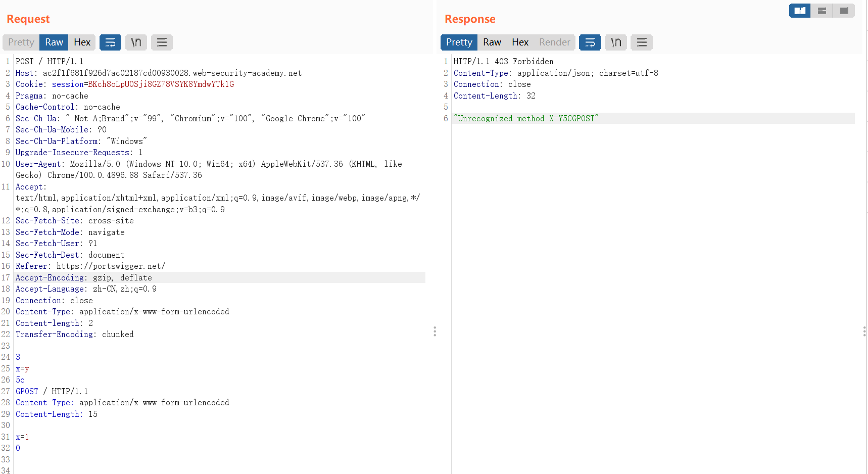The width and height of the screenshot is (868, 474).
Task: Click the divider handle right of the Response panel
Action: tap(864, 331)
